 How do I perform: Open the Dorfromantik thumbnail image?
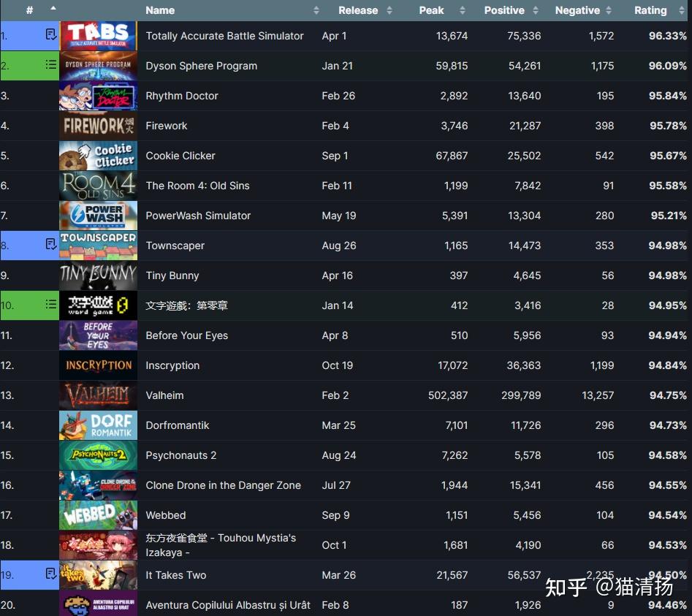[98, 425]
